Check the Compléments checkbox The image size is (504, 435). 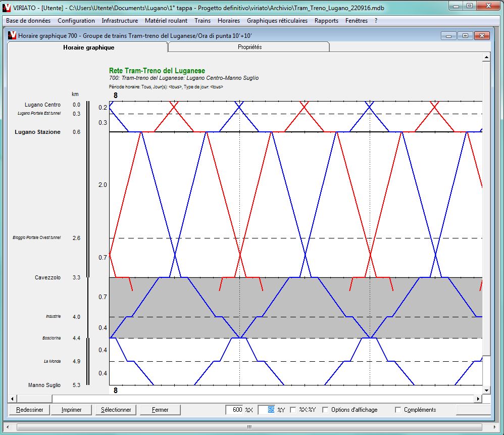pos(398,410)
